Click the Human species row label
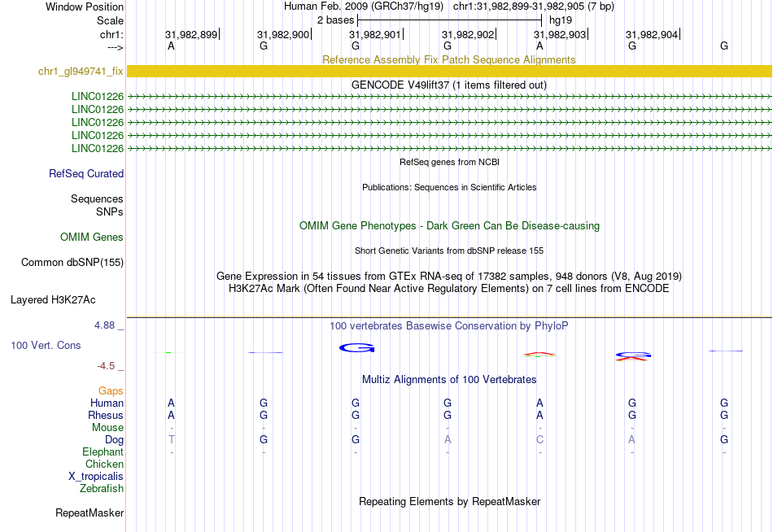This screenshot has height=532, width=773. 107,403
